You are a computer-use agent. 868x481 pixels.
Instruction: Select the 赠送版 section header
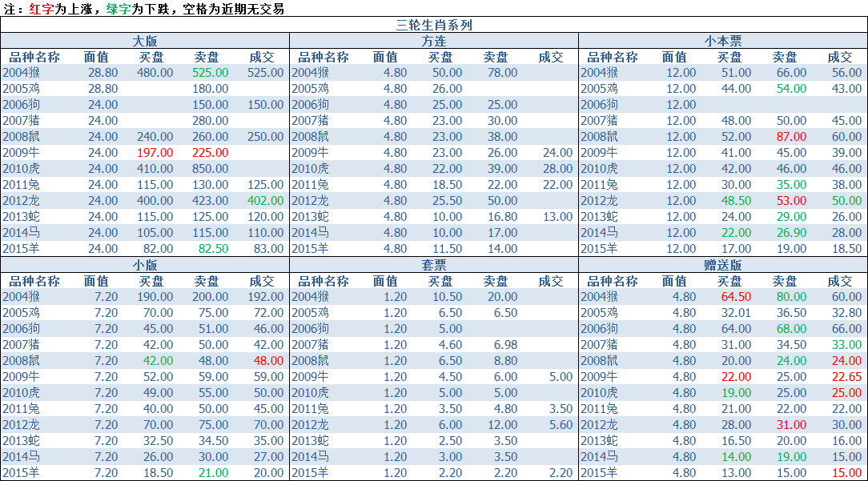coord(723,265)
